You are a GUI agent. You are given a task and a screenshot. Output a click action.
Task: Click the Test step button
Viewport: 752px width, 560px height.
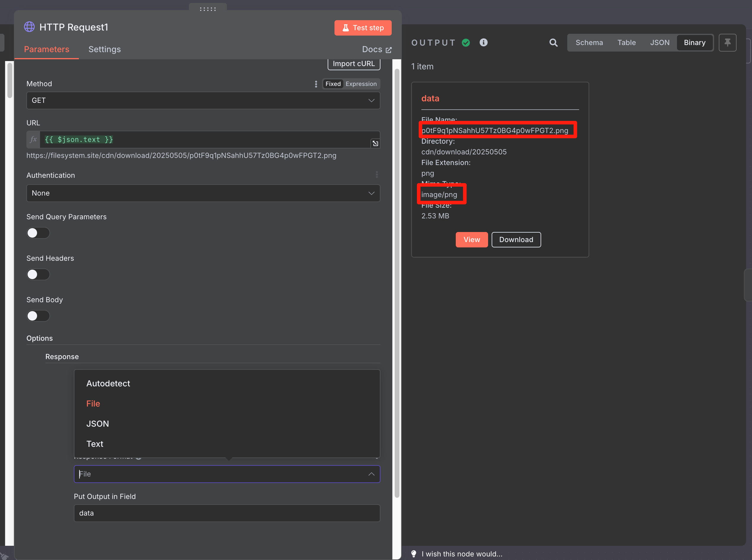click(363, 28)
